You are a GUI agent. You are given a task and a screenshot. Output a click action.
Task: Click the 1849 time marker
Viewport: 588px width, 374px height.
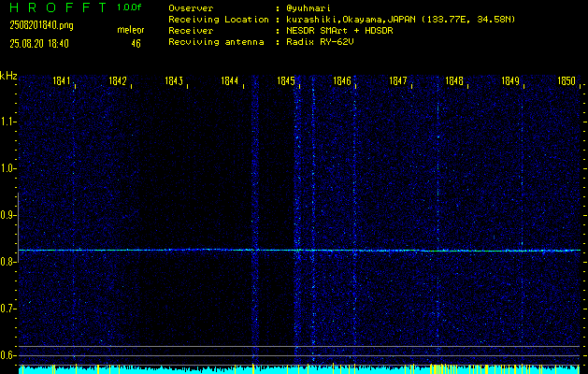[510, 80]
